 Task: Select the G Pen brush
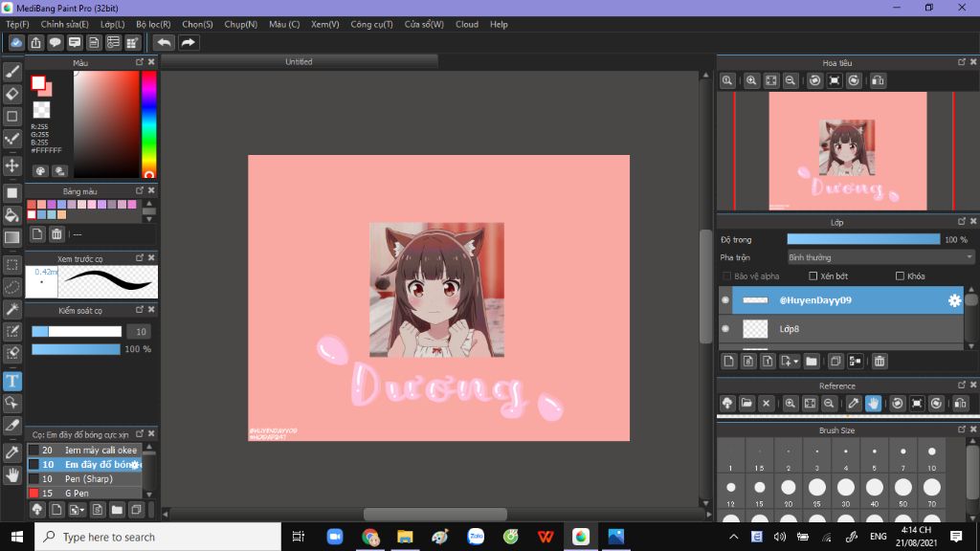85,493
